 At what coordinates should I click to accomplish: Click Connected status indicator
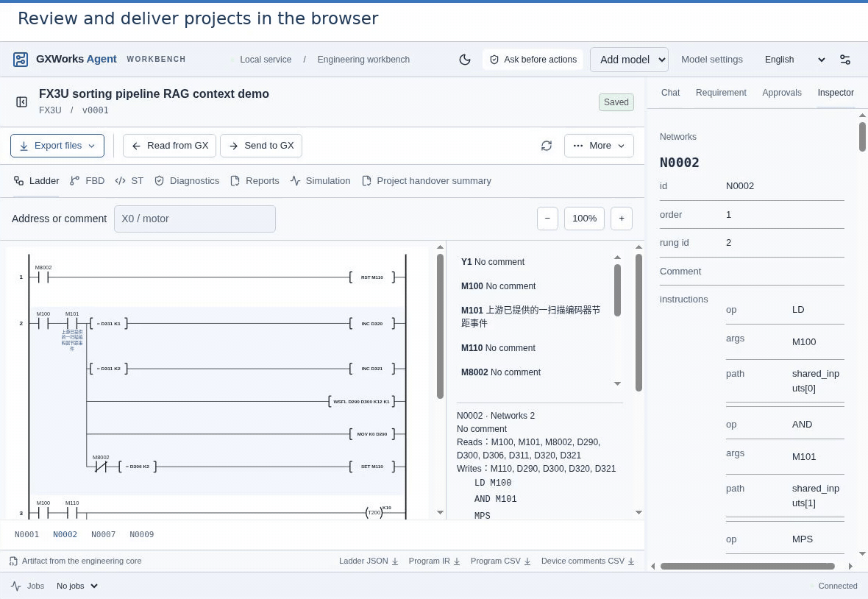click(x=833, y=586)
